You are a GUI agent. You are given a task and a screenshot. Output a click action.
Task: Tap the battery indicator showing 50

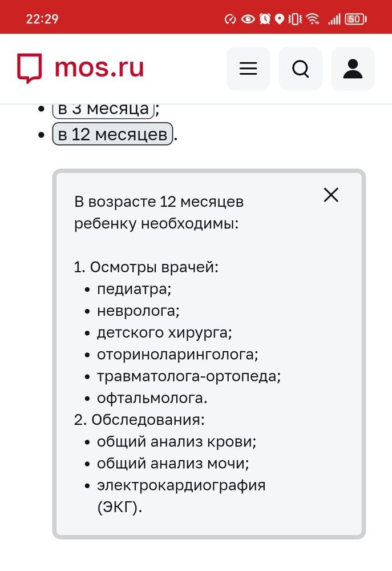pos(354,18)
